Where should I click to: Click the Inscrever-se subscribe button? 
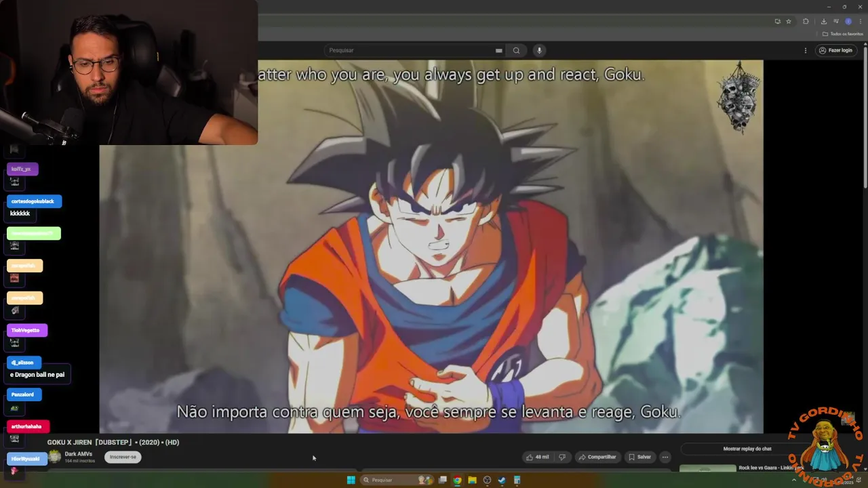123,457
